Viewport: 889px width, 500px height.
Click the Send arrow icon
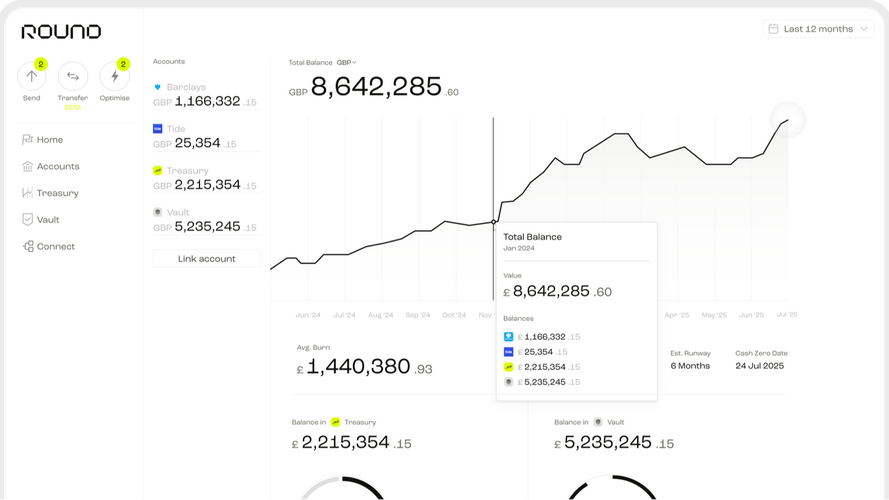click(32, 76)
